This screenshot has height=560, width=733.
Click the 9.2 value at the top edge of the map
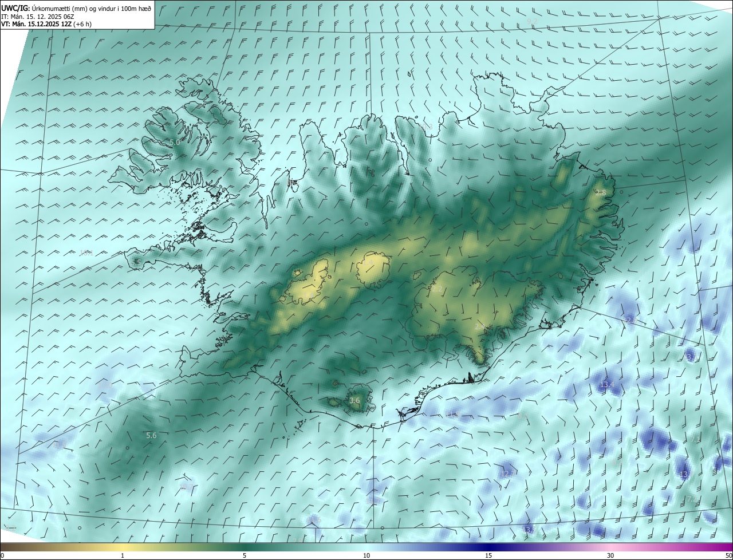[532, 21]
